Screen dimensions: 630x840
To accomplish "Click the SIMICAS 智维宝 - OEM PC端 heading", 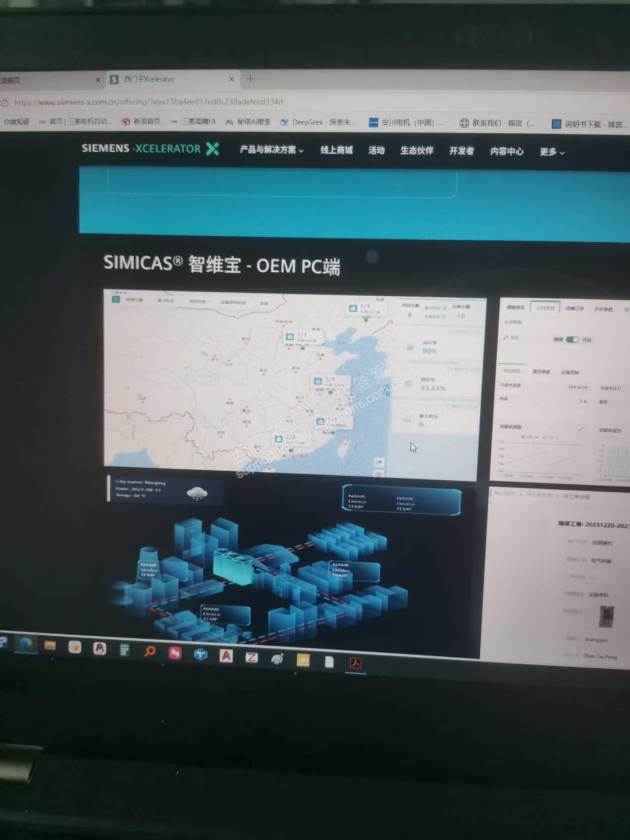I will click(x=222, y=265).
